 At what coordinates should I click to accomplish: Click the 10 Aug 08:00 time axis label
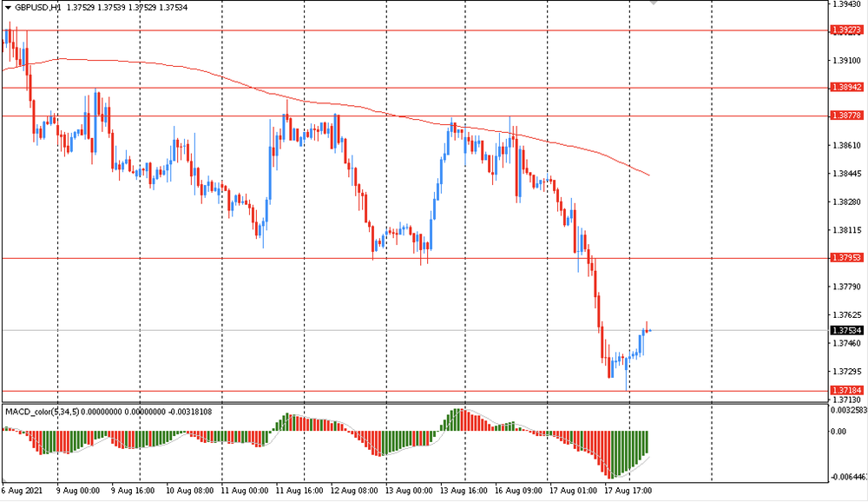coord(190,491)
